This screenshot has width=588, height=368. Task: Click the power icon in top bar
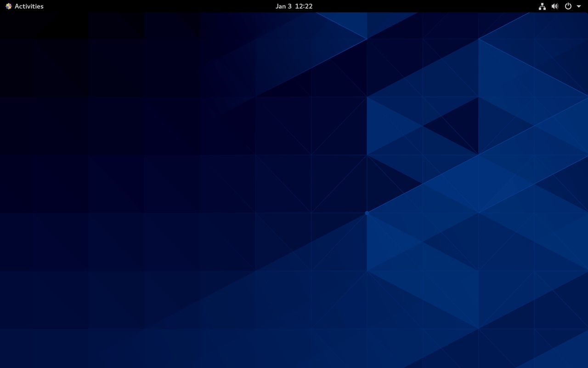568,6
